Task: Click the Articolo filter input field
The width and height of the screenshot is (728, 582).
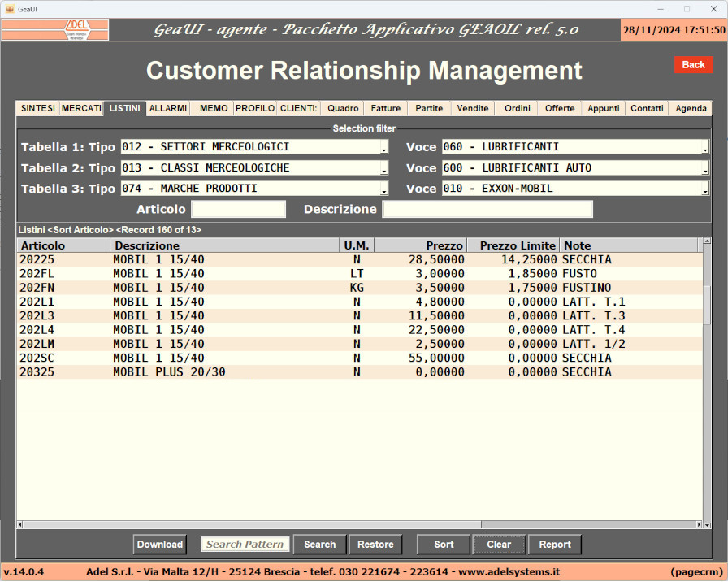Action: (x=239, y=210)
